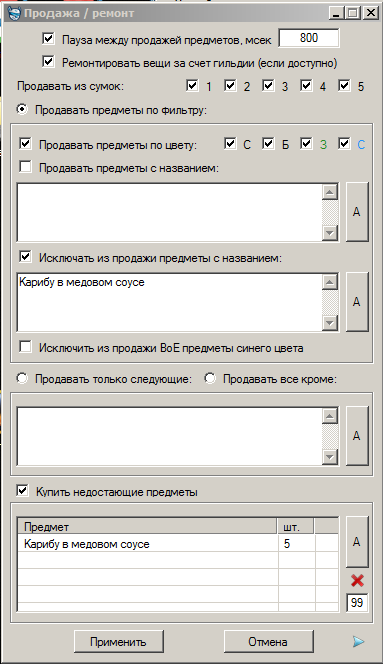Enable Исключить из продажи BoE предметы checkbox
The image size is (383, 664).
pos(25,347)
